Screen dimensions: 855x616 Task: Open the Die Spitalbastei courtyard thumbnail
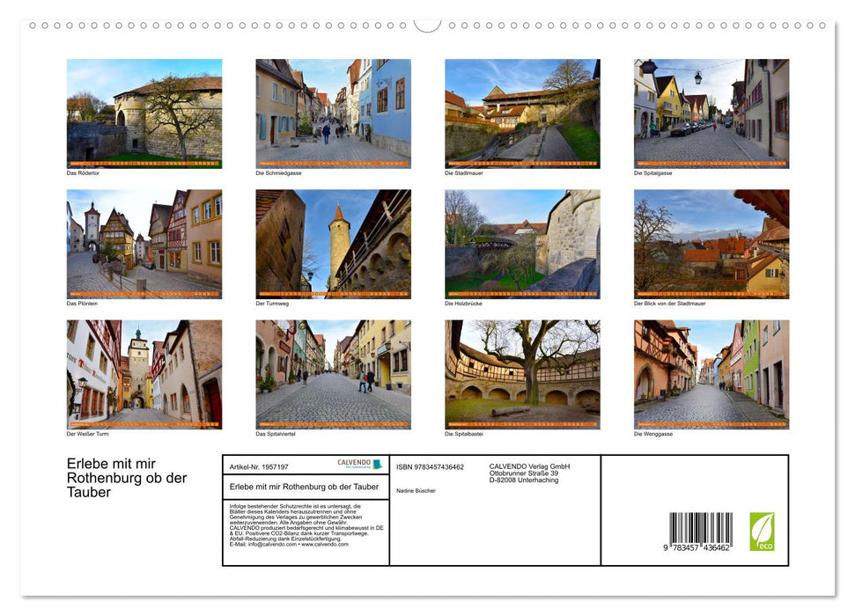tap(521, 373)
